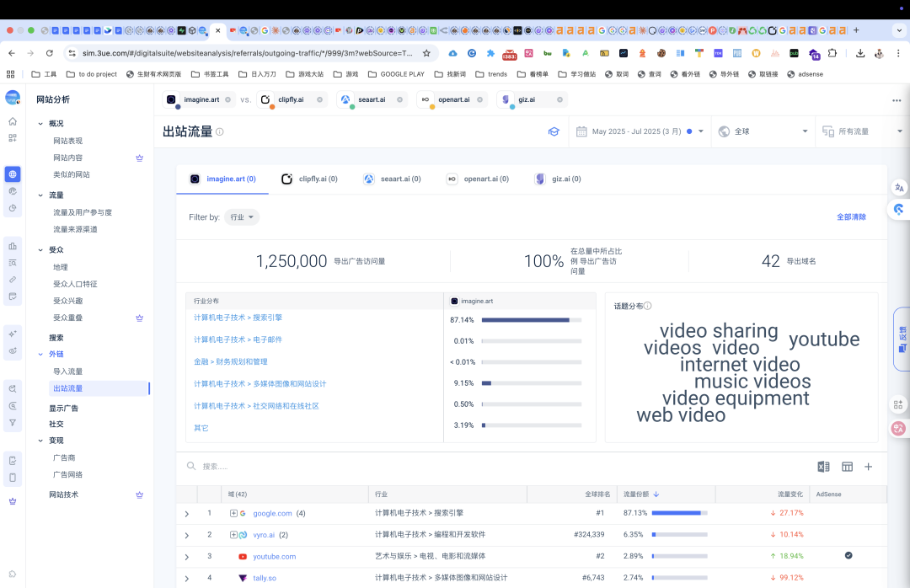
Task: Collapse the 变现 sidebar section
Action: coord(40,441)
